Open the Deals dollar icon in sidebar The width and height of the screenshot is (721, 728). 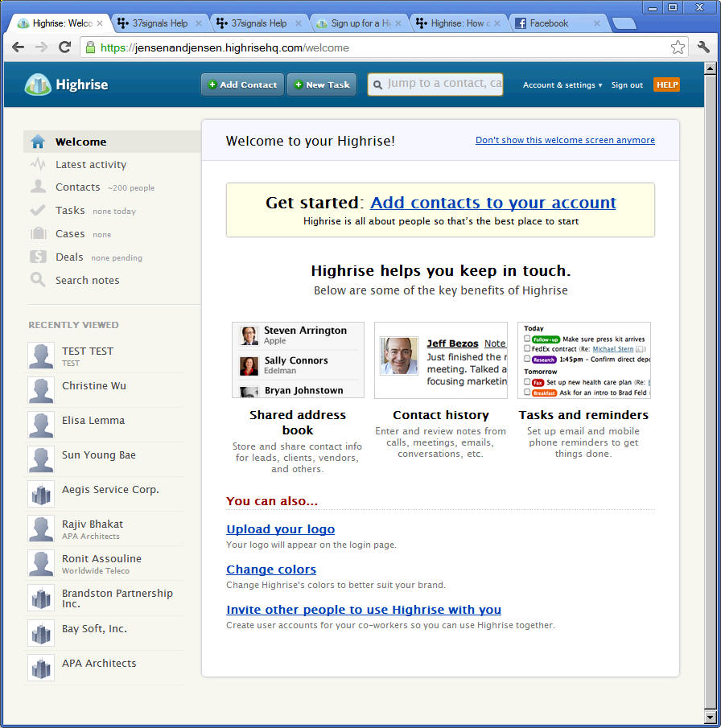coord(38,257)
